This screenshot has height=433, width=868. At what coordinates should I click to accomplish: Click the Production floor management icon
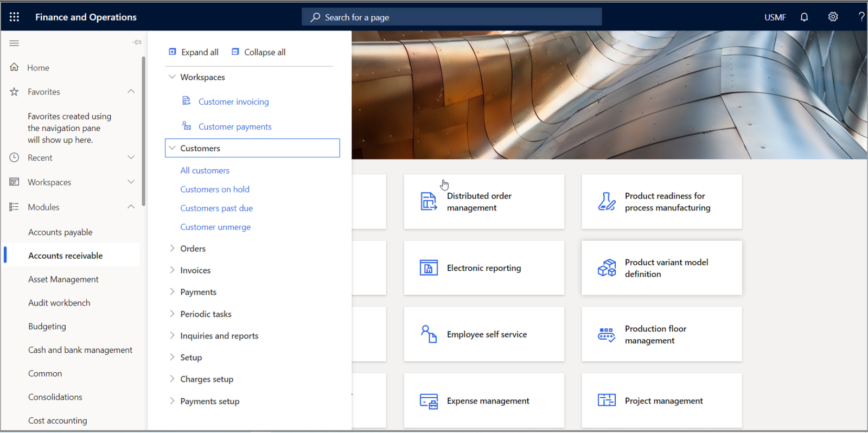click(607, 334)
